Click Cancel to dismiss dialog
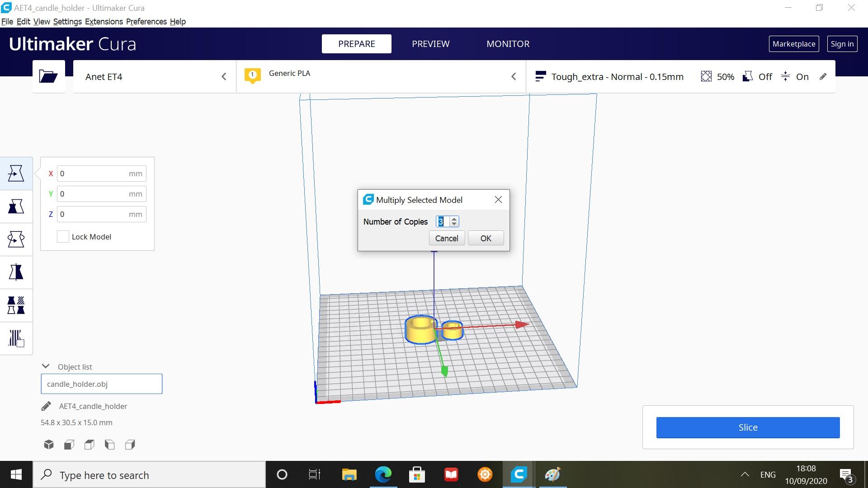The width and height of the screenshot is (868, 488). click(x=447, y=238)
